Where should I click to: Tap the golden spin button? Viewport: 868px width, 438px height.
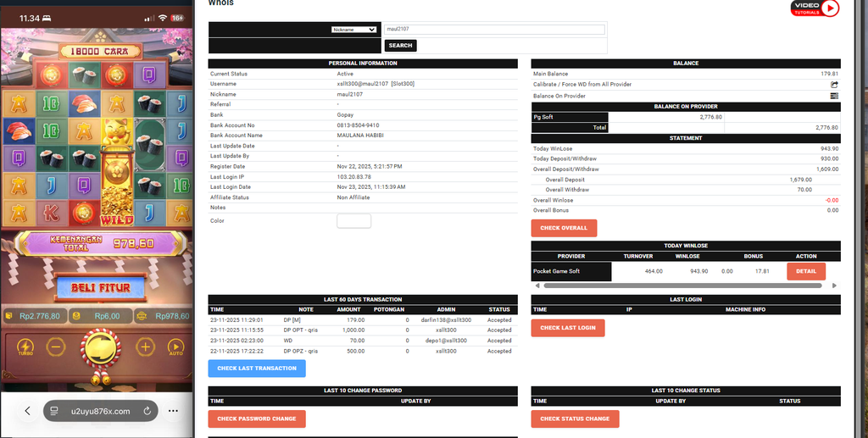click(x=101, y=350)
